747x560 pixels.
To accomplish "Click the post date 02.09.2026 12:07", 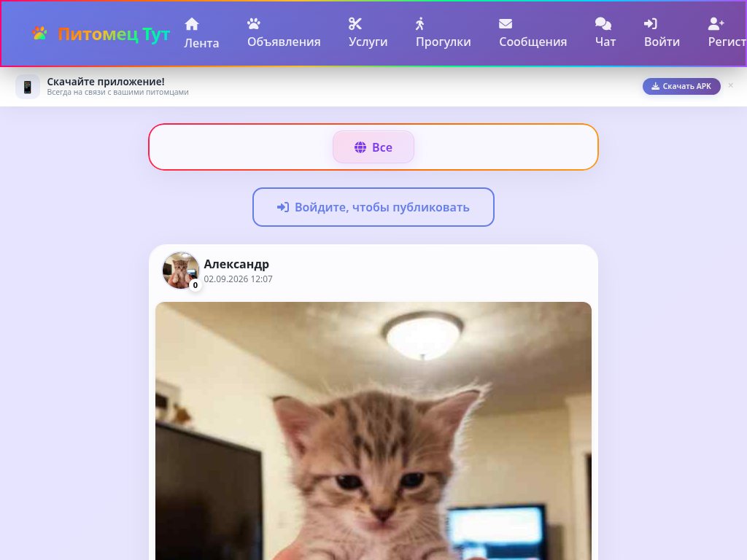I will click(239, 279).
